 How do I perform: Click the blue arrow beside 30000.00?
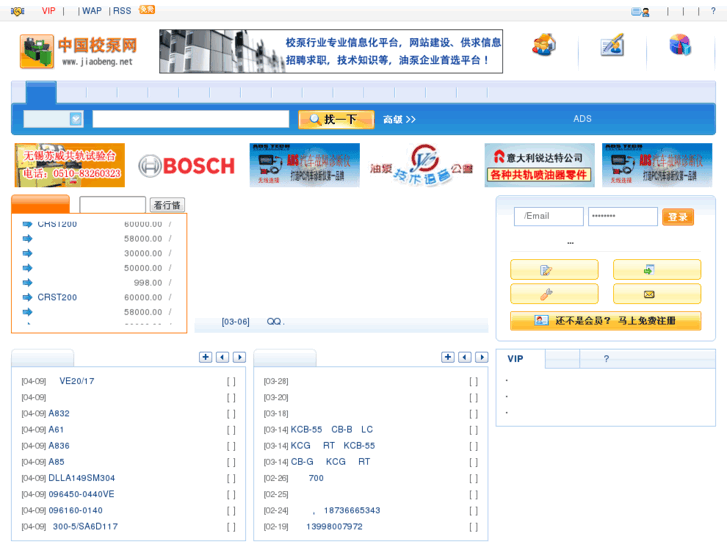coord(27,253)
